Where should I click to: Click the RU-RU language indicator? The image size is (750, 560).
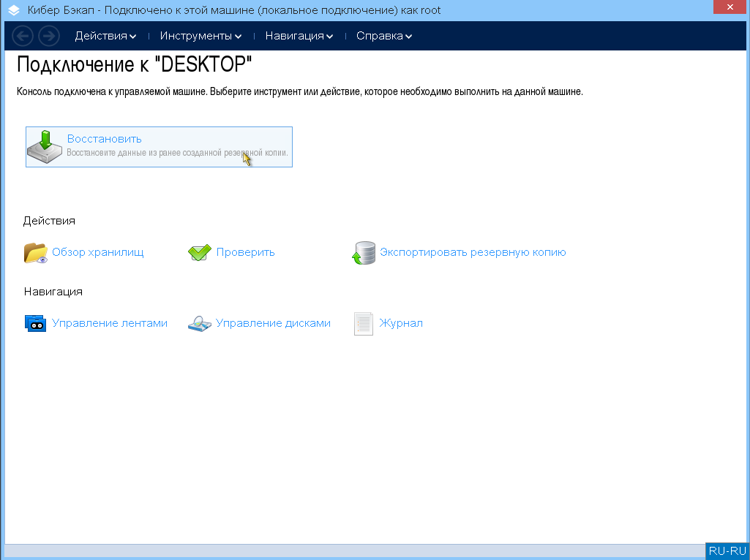pos(727,551)
